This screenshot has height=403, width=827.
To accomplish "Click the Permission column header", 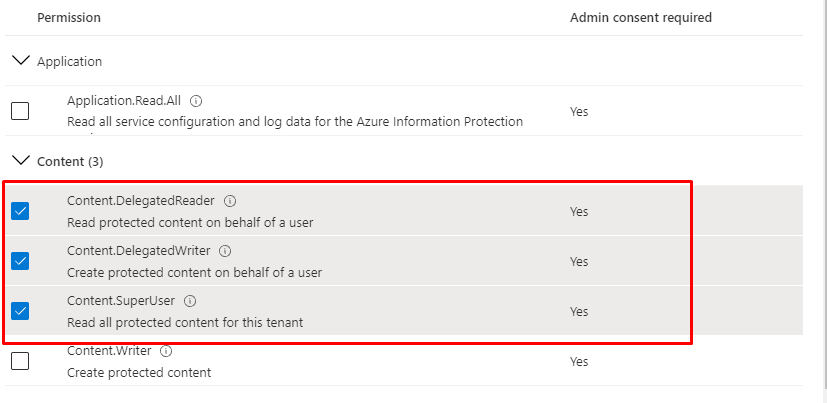I will pos(68,18).
